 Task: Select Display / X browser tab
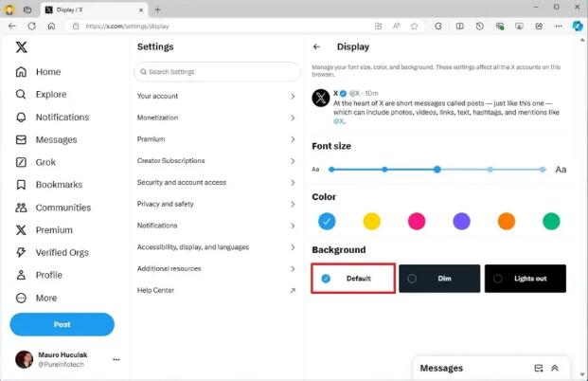[x=94, y=9]
